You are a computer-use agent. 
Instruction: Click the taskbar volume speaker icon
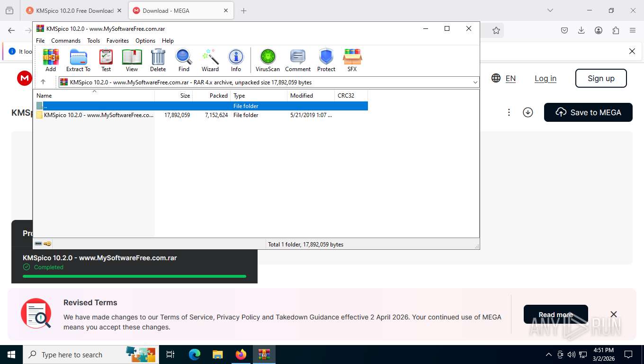coord(571,355)
